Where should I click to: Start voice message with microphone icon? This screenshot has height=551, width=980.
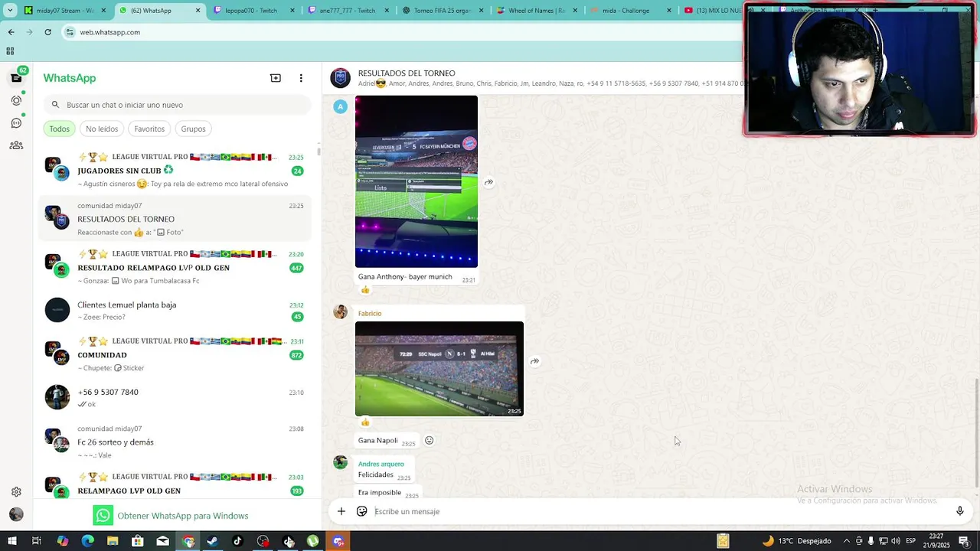point(959,511)
